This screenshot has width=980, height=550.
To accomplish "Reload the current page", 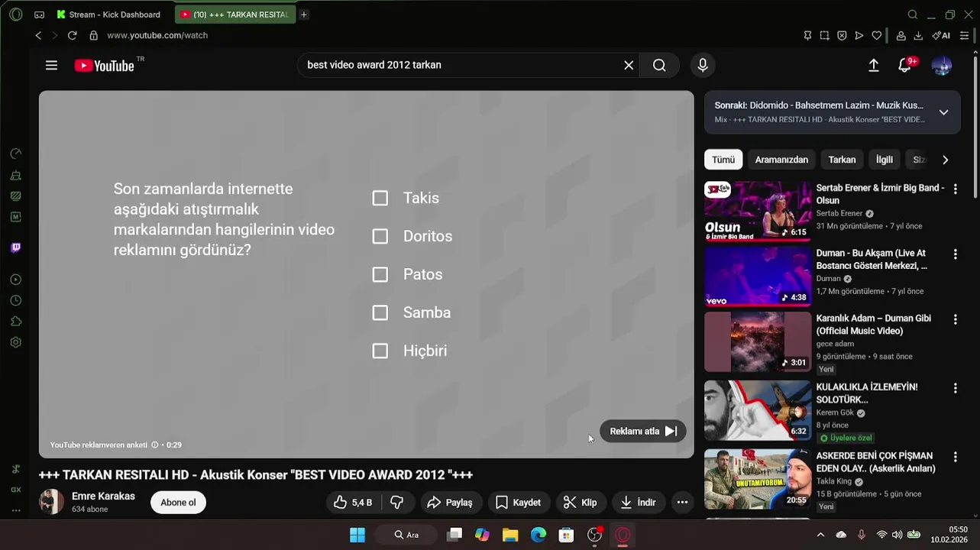I will tap(72, 35).
